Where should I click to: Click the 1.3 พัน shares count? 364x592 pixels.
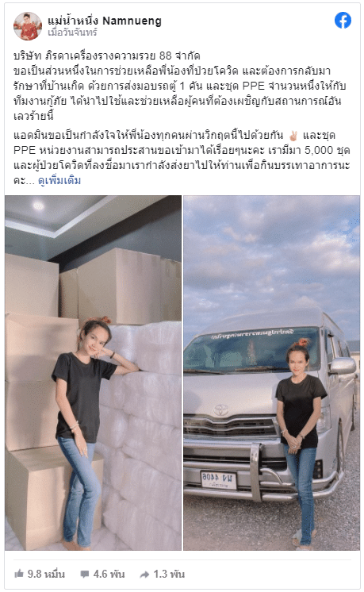(169, 575)
